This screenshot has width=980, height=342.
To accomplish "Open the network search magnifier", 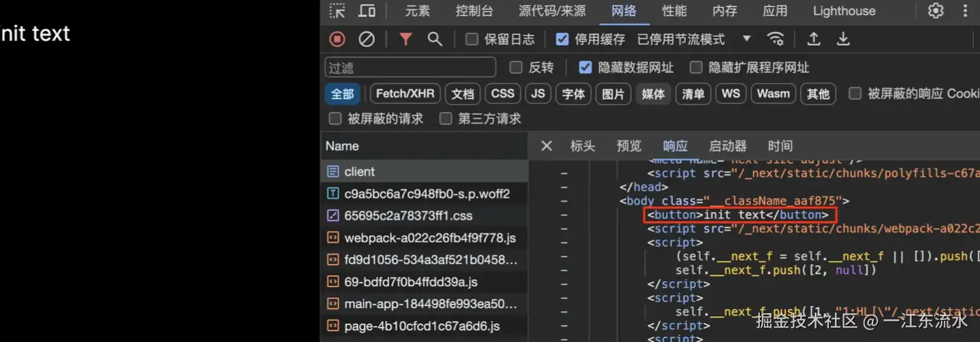I will pyautogui.click(x=435, y=39).
